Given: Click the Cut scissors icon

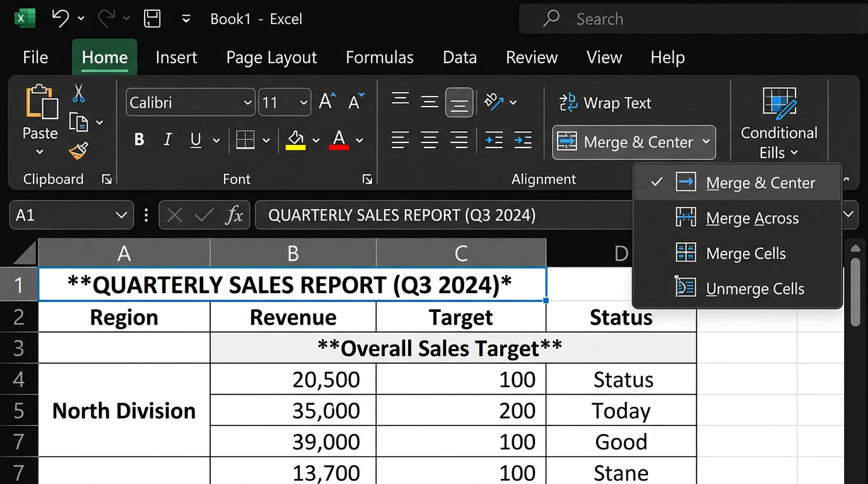Looking at the screenshot, I should pyautogui.click(x=78, y=94).
